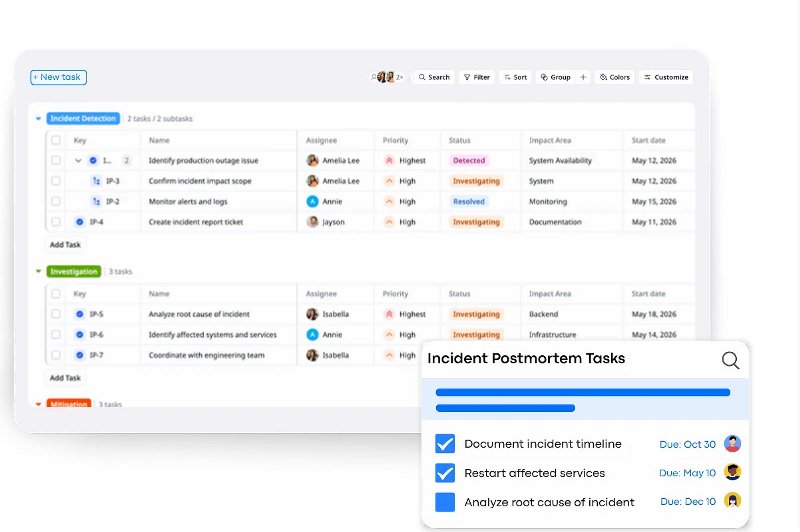This screenshot has width=800, height=532.
Task: Tick the IP-3 row checkbox
Action: click(x=56, y=181)
